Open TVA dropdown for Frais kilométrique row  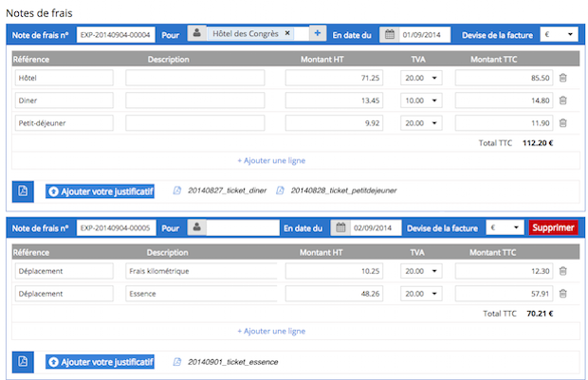[422, 272]
